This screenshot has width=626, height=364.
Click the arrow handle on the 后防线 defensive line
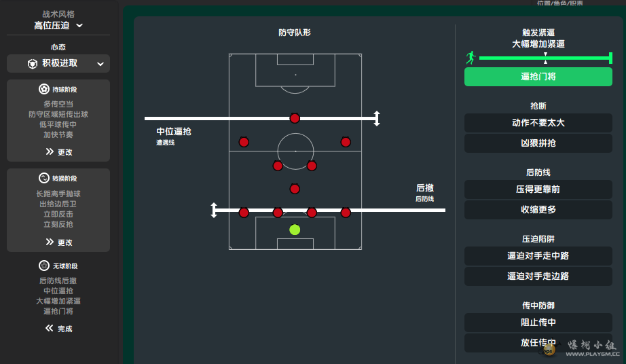coord(214,210)
